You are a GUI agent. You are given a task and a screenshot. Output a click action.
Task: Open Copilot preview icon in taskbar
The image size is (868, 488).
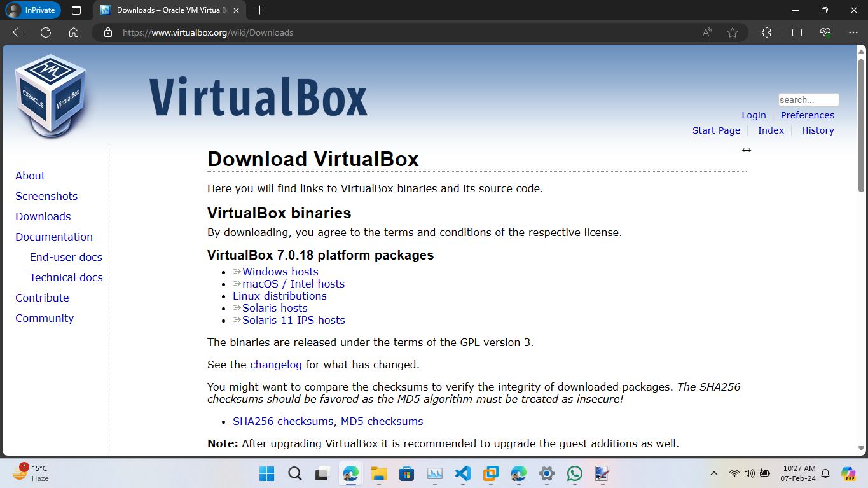pos(848,473)
